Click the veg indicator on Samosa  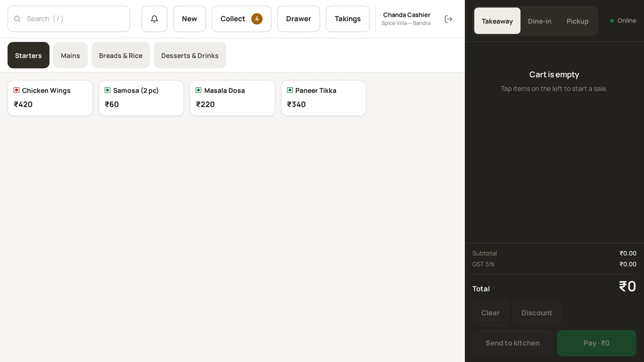click(108, 90)
